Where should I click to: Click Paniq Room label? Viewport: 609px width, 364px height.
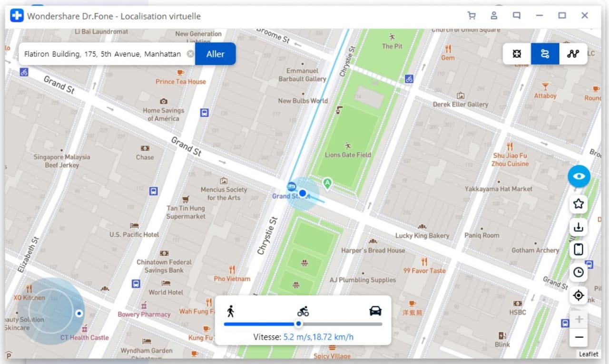coord(482,235)
